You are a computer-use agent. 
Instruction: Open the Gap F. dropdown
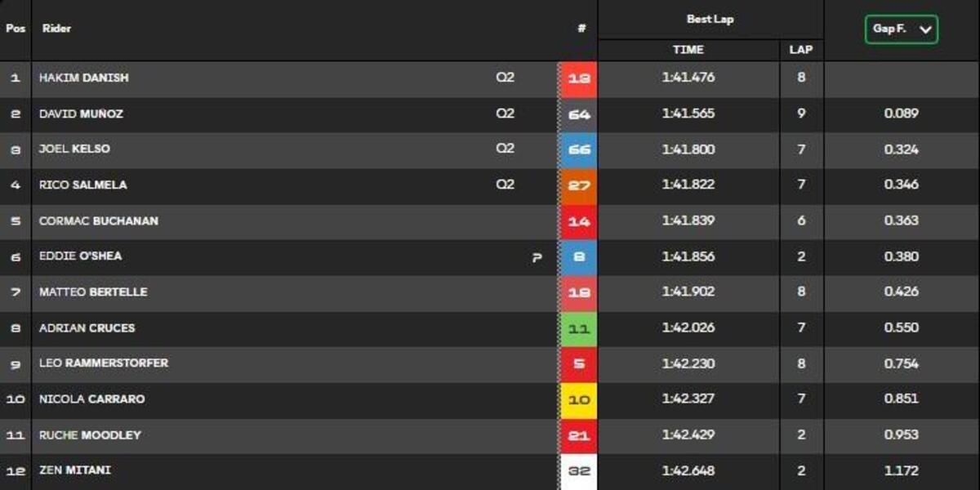(901, 29)
